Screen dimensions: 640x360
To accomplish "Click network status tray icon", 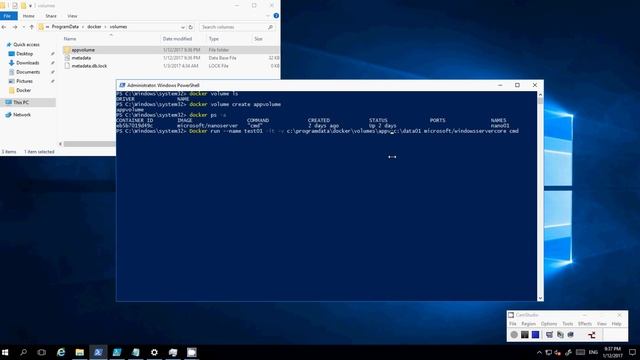I will tap(549, 353).
